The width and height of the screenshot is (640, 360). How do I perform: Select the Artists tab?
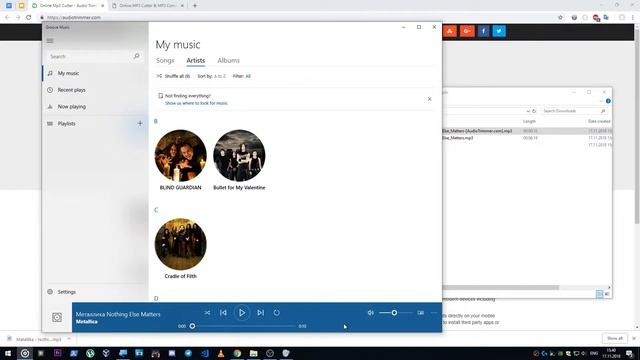coord(196,60)
